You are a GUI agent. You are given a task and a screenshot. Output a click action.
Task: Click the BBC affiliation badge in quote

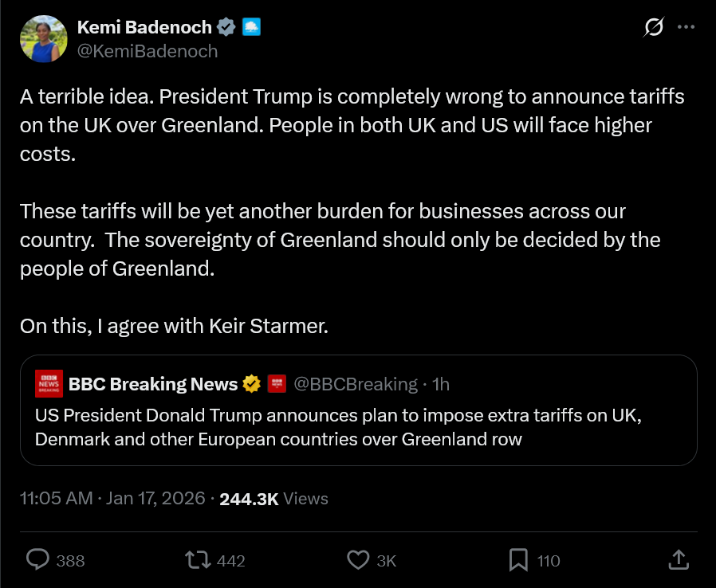277,384
